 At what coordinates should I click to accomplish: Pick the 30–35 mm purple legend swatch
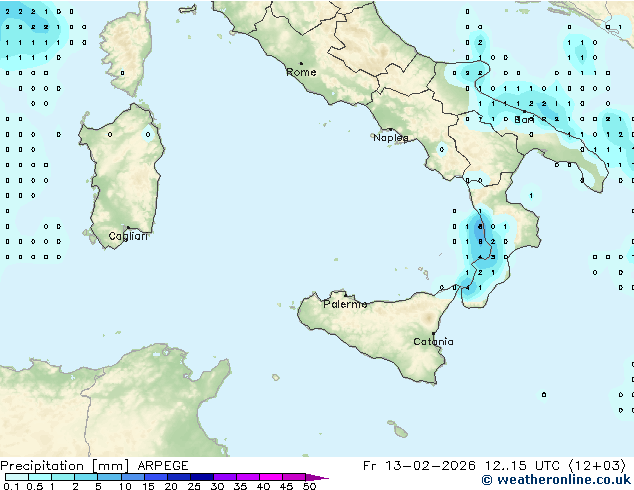pyautogui.click(x=224, y=477)
